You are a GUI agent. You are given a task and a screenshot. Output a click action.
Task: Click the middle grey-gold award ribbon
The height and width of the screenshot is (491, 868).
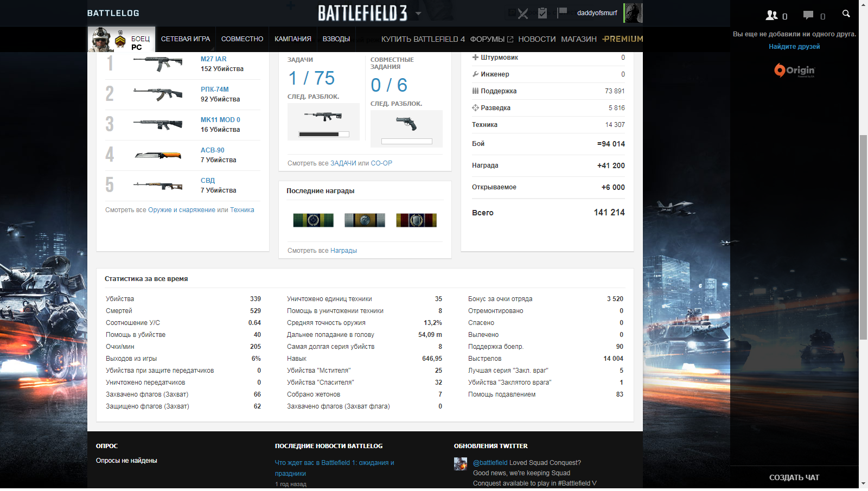[365, 220]
